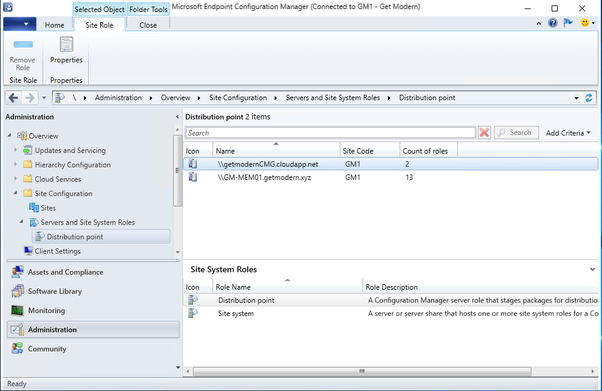Click the getmodernCMG.cloudapp.net server icon
Screen dimensions: 602x391
coord(193,164)
